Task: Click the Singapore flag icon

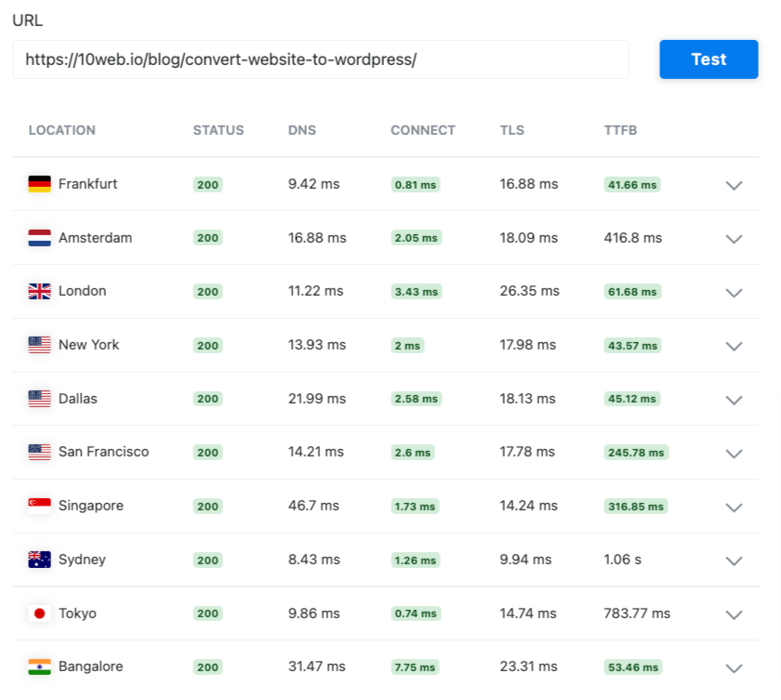Action: pos(39,506)
